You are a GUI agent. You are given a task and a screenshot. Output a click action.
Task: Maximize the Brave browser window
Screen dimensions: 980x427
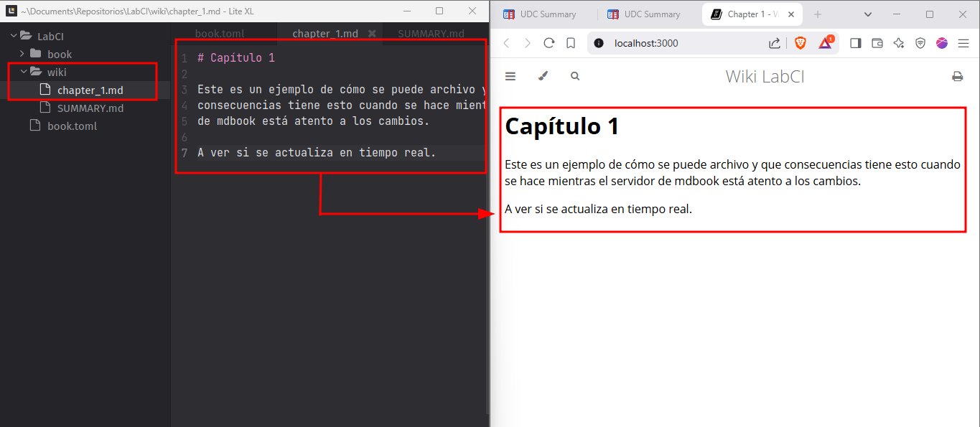[930, 14]
